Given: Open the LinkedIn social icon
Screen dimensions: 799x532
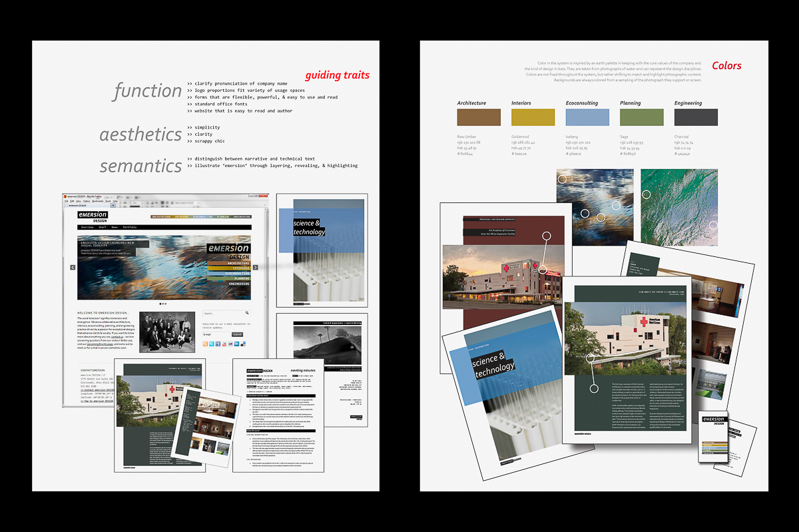Looking at the screenshot, I should (238, 344).
